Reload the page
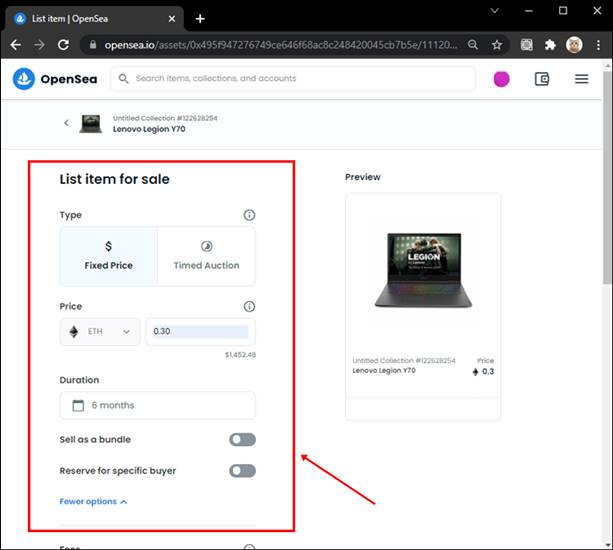613x550 pixels. tap(63, 45)
